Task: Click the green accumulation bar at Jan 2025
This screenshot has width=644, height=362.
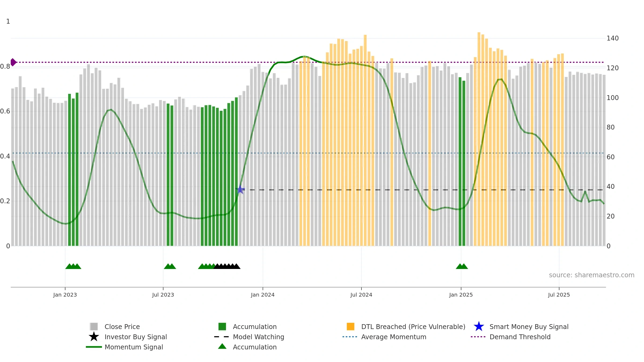Action: 462,162
